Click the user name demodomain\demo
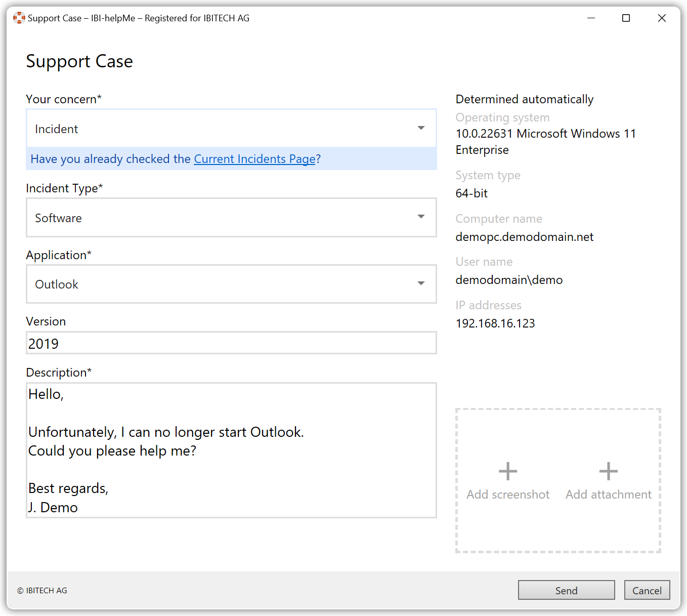 click(509, 280)
